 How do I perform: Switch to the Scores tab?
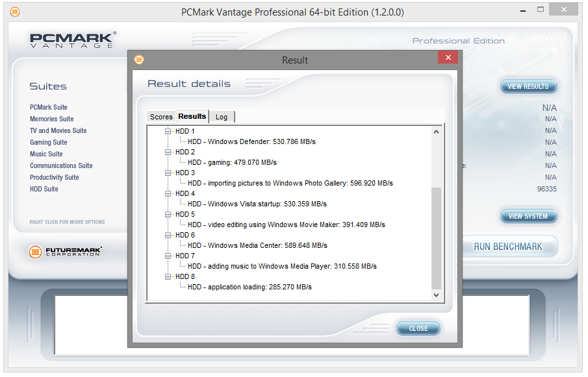click(161, 117)
